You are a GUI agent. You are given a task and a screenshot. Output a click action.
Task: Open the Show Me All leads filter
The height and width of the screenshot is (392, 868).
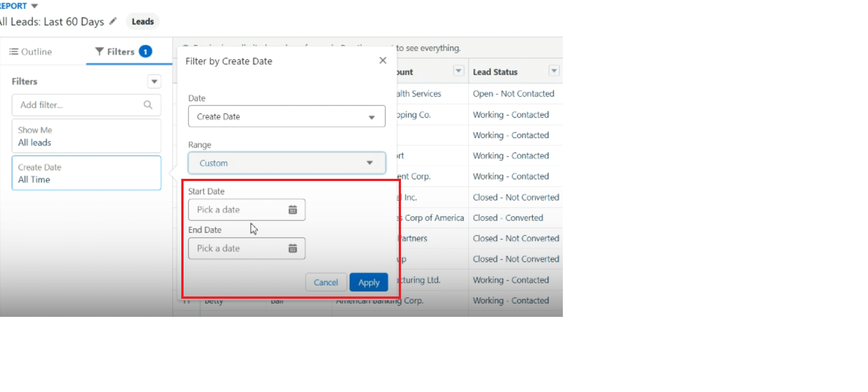86,136
